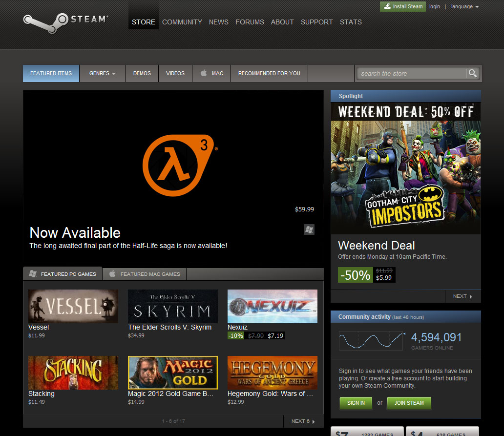Click the Community activity header
504x436 pixels.
406,317
